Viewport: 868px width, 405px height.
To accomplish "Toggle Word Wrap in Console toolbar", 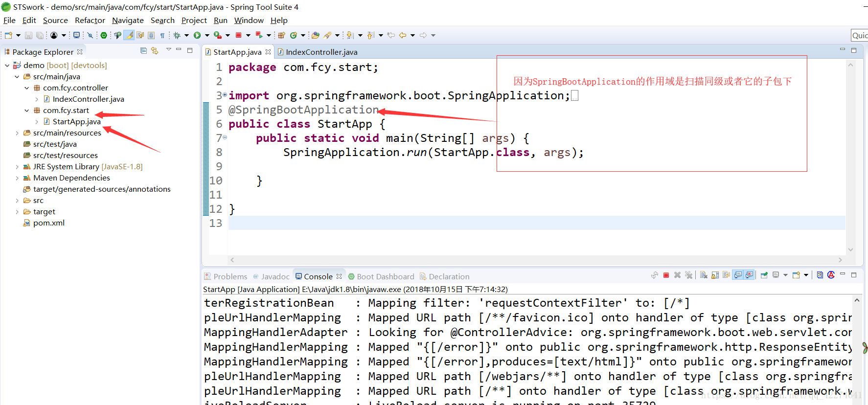I will 726,275.
